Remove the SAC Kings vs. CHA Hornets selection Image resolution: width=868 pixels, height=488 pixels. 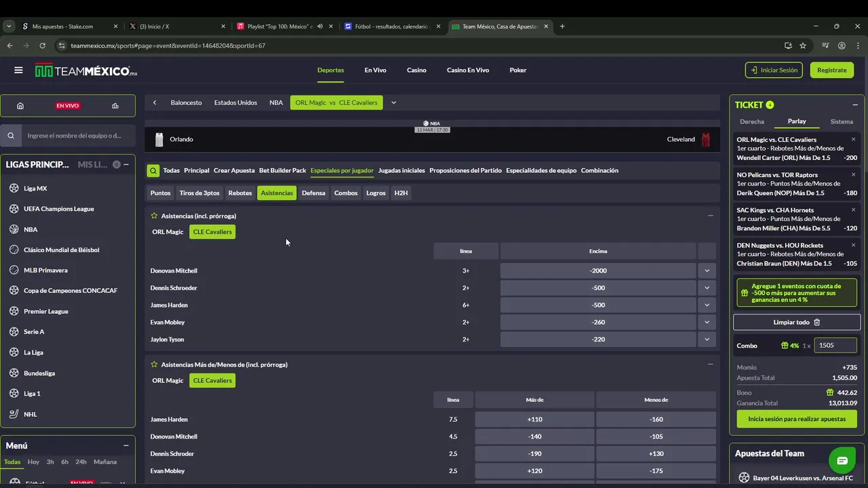[x=853, y=210]
